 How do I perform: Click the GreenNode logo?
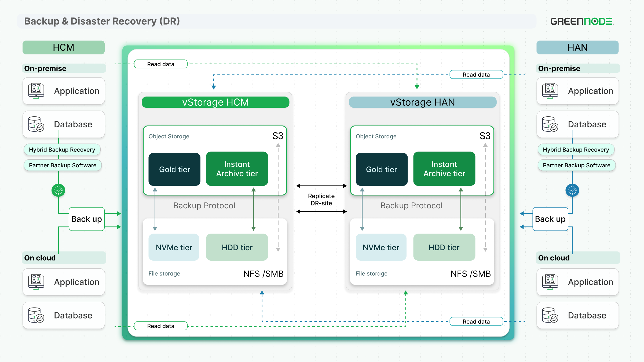[582, 21]
